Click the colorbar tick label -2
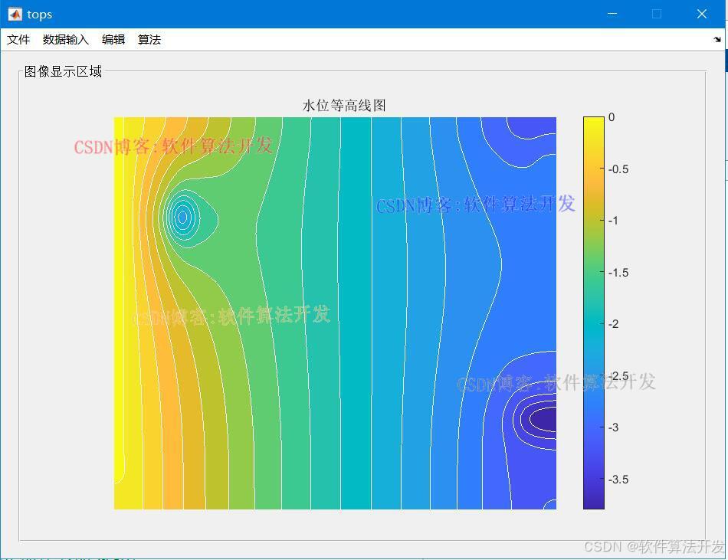 [x=614, y=324]
